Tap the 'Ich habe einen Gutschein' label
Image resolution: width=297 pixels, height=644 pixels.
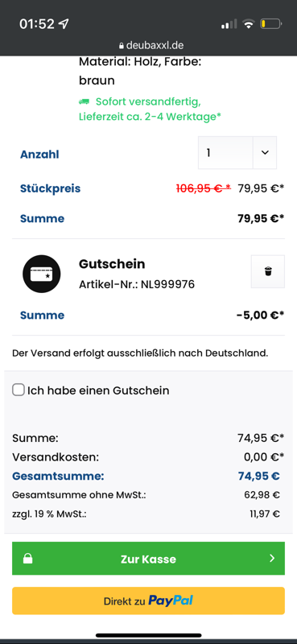click(98, 390)
